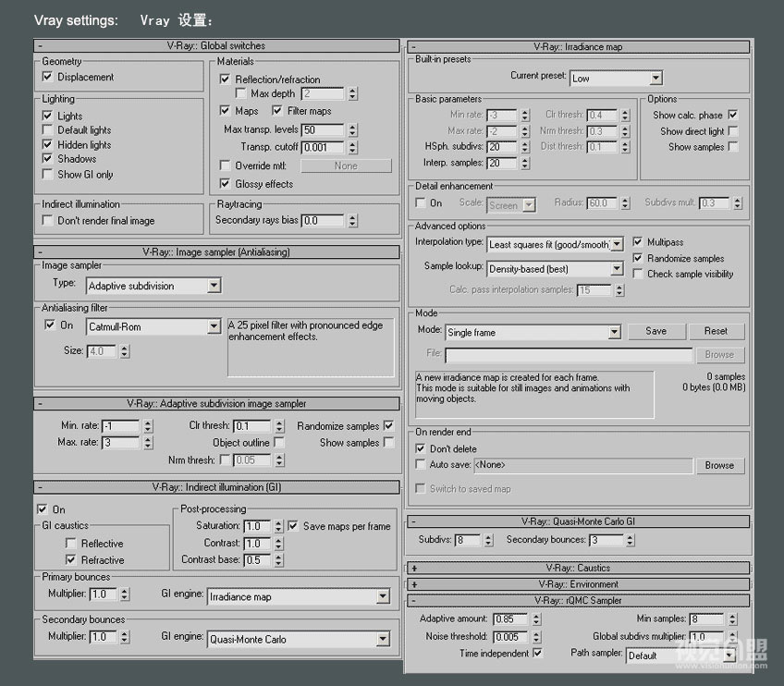Open the Image sampler Type dropdown
Viewport: 784px width, 686px height.
214,286
